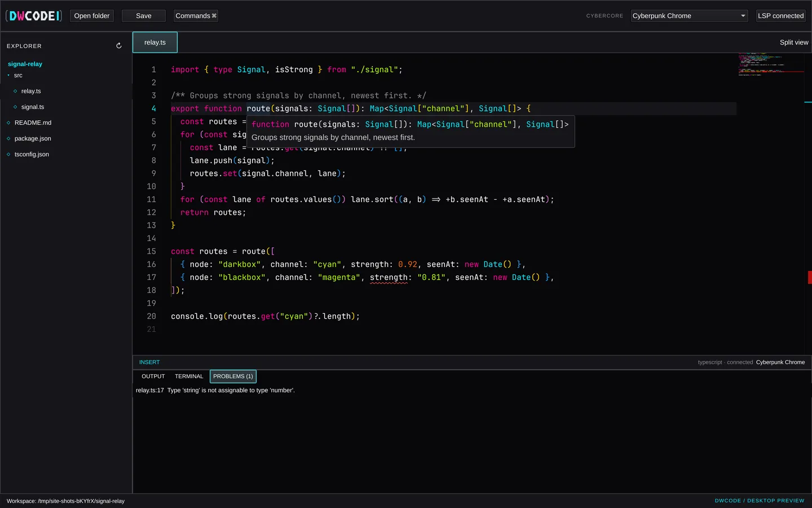Click the Open folder button

click(92, 16)
